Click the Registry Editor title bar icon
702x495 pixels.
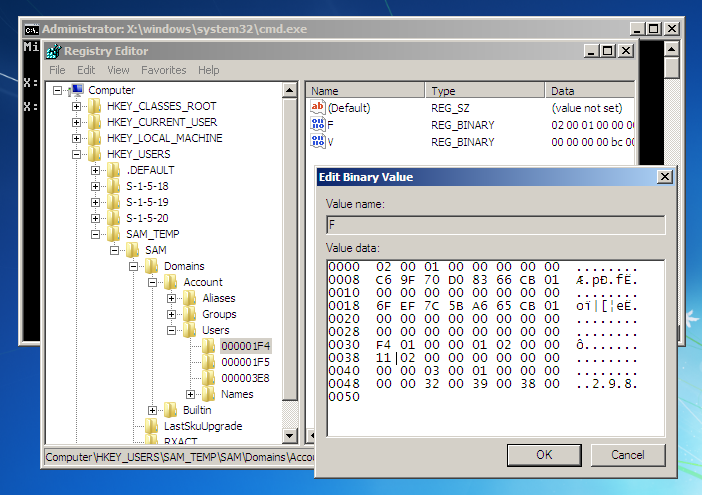(53, 51)
